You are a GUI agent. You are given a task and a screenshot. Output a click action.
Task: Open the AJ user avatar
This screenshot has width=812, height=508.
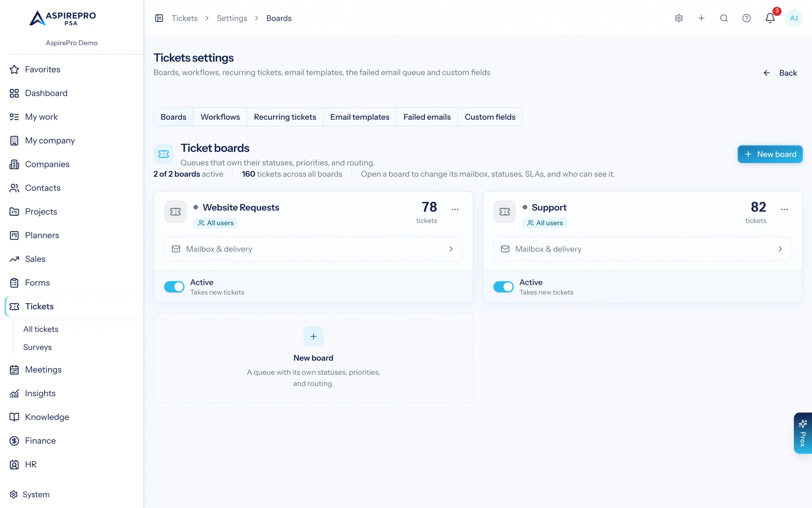(x=794, y=18)
